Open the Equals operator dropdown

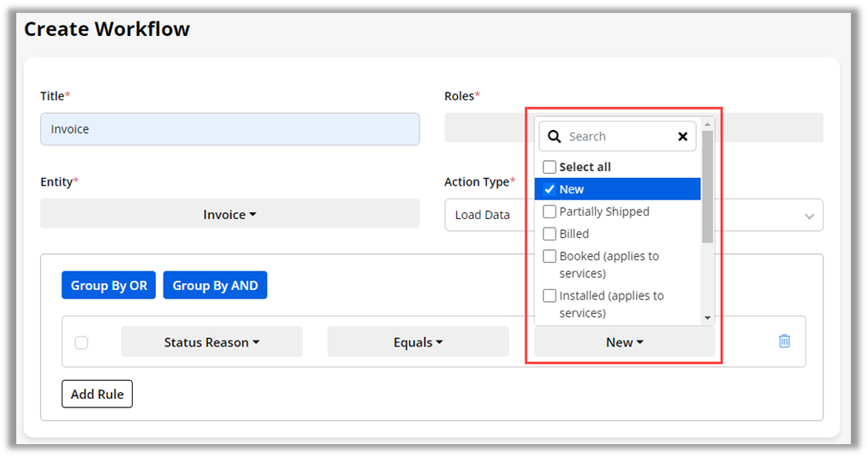click(x=418, y=342)
